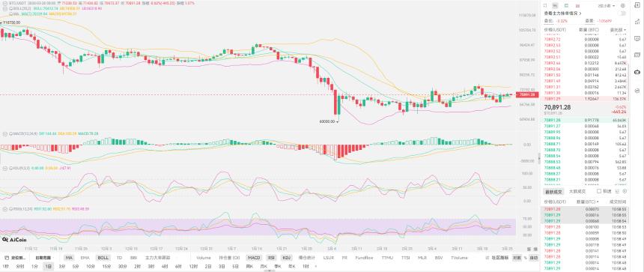
Task: Toggle the main force order switch
Action: [623, 13]
